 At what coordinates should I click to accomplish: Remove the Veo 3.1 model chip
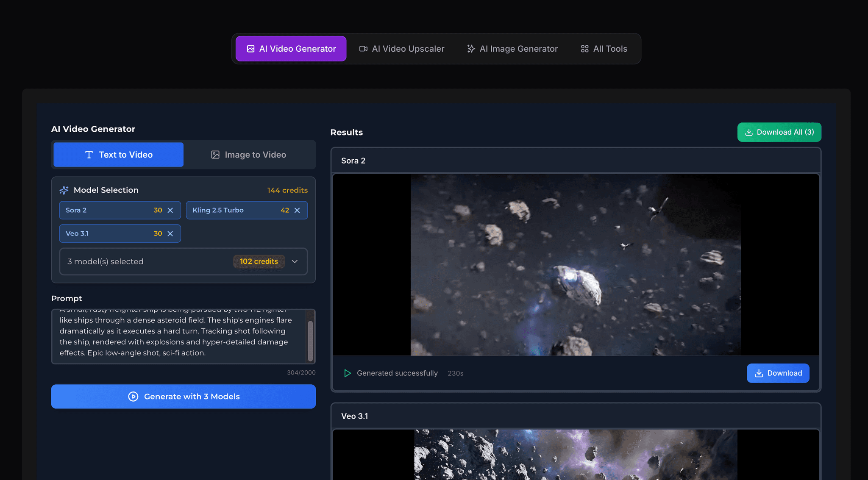170,233
